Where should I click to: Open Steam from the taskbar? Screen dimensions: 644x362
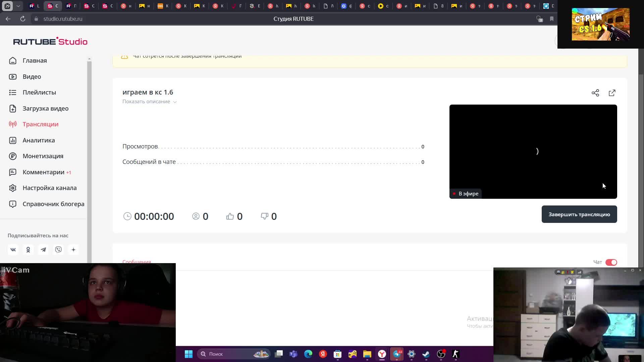pos(426,354)
